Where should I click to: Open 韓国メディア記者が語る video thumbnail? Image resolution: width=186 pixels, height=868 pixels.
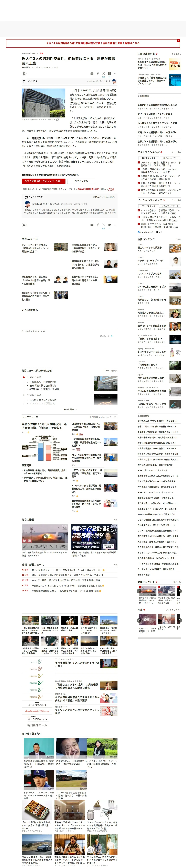(94, 537)
